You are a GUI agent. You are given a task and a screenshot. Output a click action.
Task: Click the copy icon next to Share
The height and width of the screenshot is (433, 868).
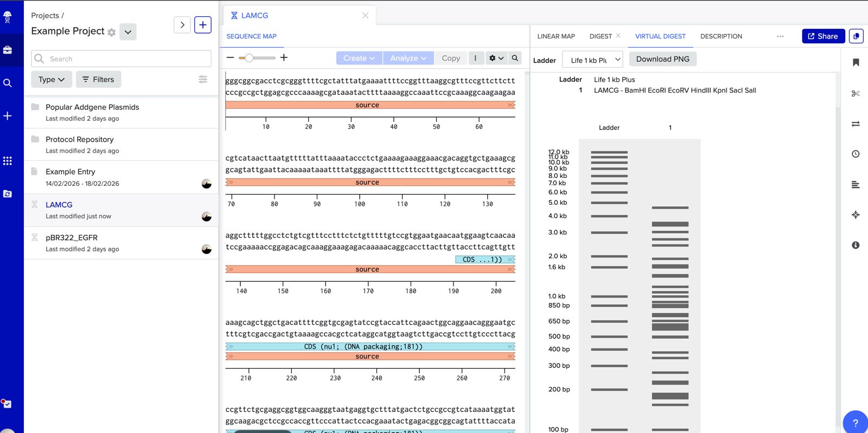point(856,36)
